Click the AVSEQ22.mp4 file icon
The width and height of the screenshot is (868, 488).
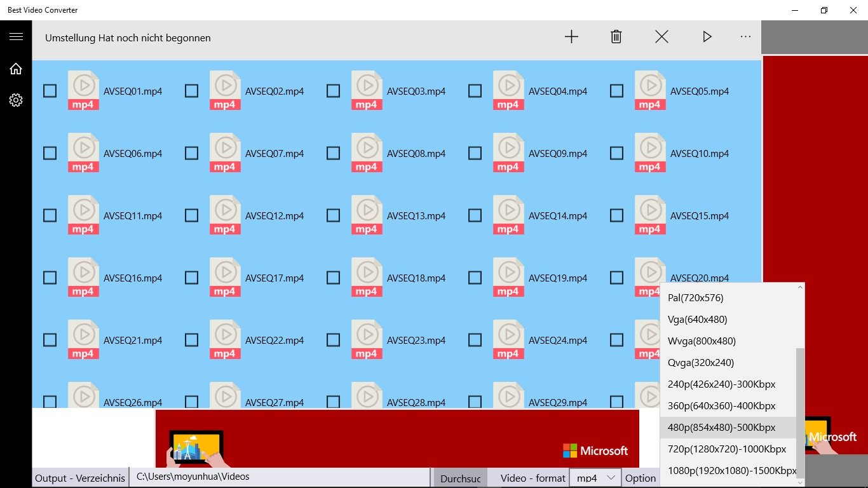tap(225, 339)
